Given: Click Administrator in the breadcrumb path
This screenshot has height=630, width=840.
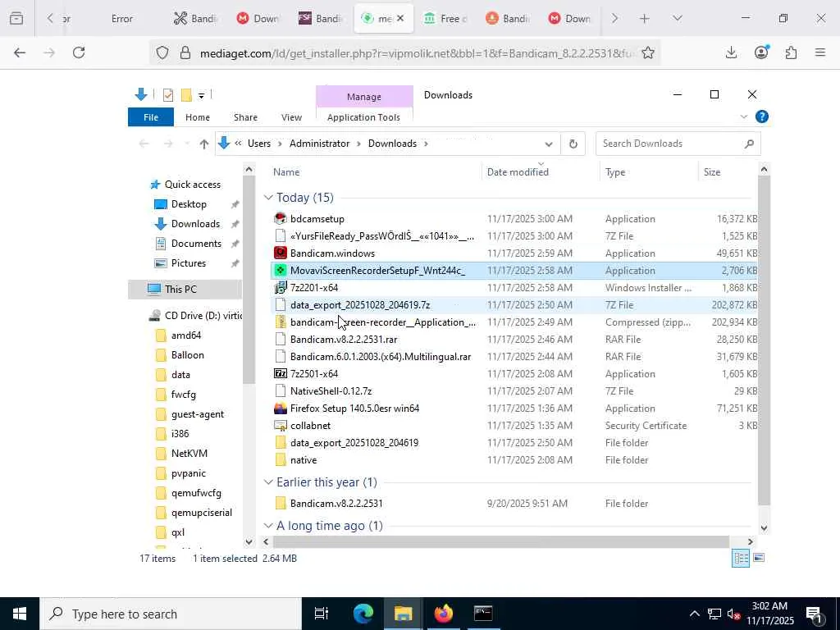Looking at the screenshot, I should pos(319,144).
